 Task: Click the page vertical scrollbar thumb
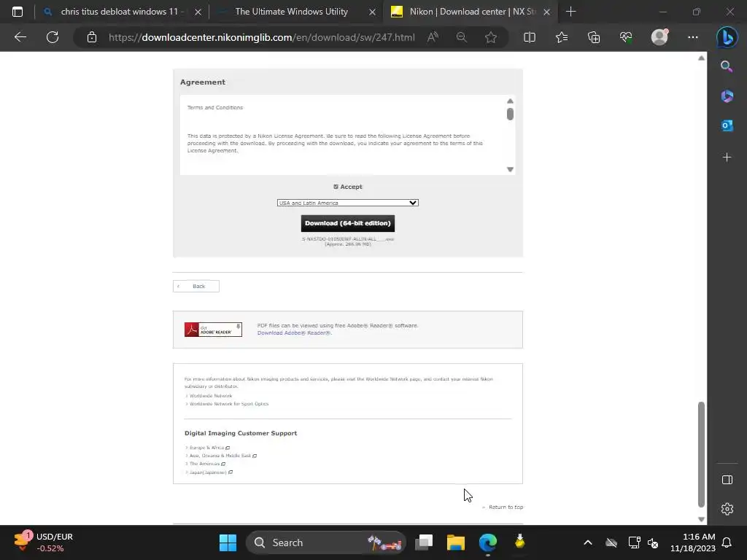701,455
